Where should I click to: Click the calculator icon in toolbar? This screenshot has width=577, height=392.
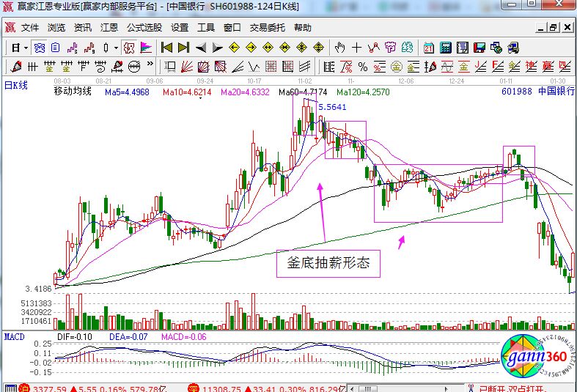pyautogui.click(x=445, y=48)
